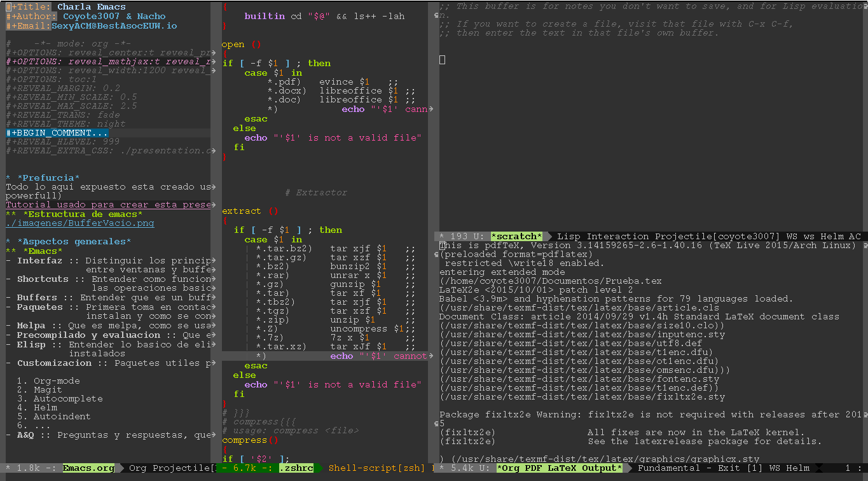Click the '*.Z) uncompress' case line
The image size is (868, 481).
[336, 329]
